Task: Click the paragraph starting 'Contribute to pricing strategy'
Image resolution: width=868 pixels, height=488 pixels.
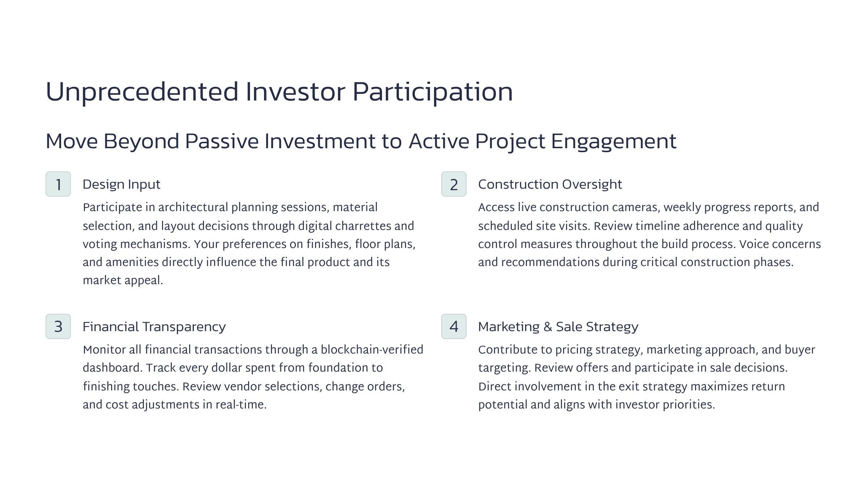Action: (x=646, y=377)
